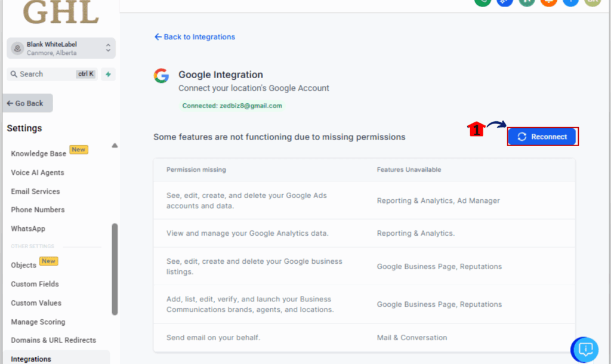
Task: Click inside the Search input field
Action: 48,73
